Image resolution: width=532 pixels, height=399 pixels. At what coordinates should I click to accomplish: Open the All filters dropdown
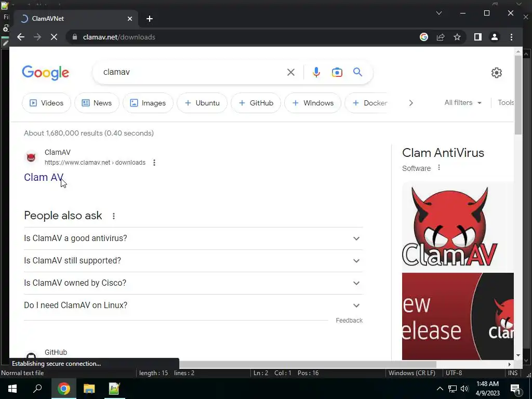pyautogui.click(x=463, y=102)
